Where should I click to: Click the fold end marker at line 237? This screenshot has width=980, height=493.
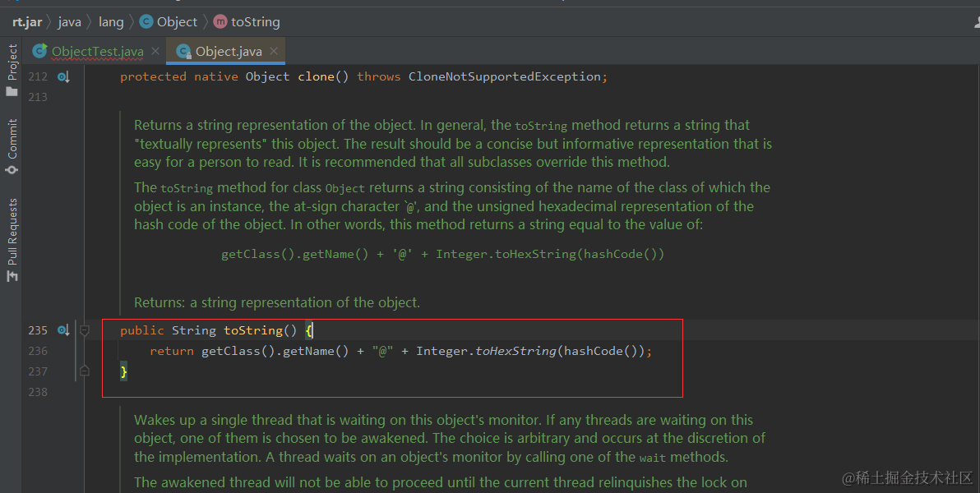tap(84, 371)
